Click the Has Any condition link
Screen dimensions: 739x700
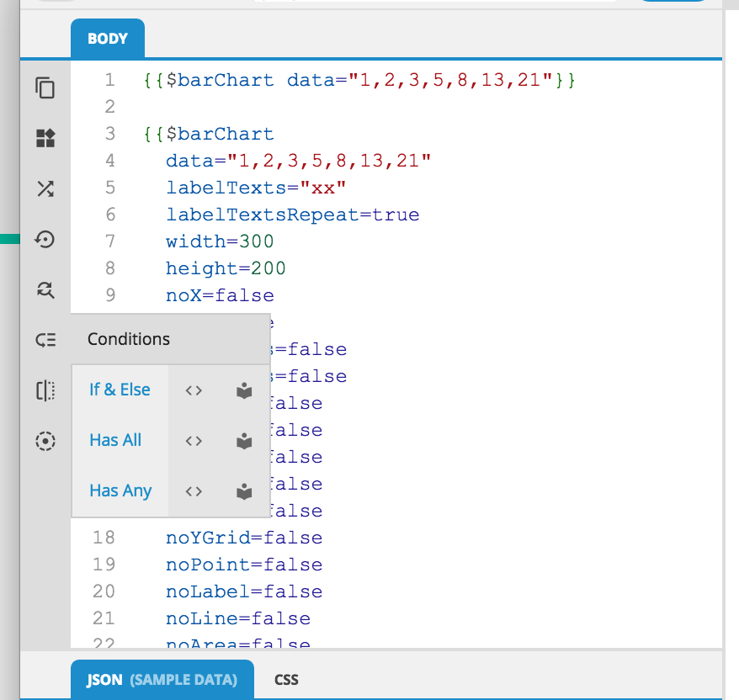(120, 491)
